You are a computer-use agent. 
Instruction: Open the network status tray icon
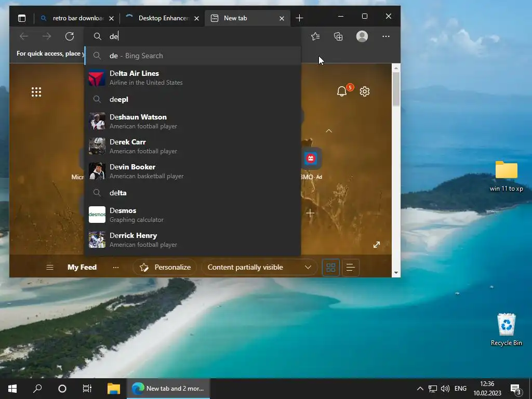tap(433, 389)
